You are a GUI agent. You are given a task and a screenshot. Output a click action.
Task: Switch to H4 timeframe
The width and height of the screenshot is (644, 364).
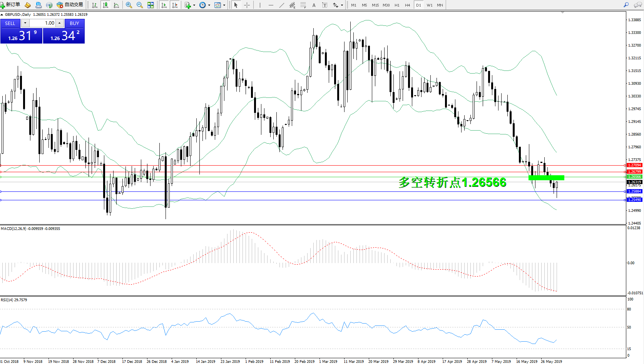pos(407,5)
